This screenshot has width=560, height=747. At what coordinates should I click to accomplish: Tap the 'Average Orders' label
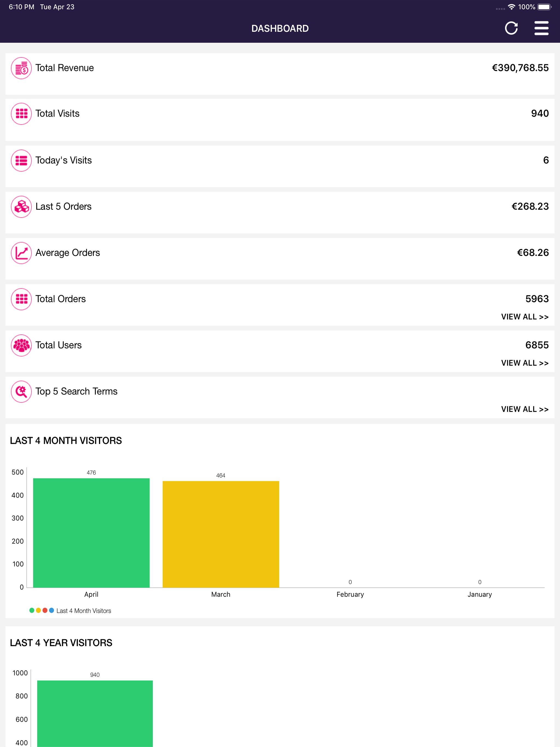click(x=68, y=253)
